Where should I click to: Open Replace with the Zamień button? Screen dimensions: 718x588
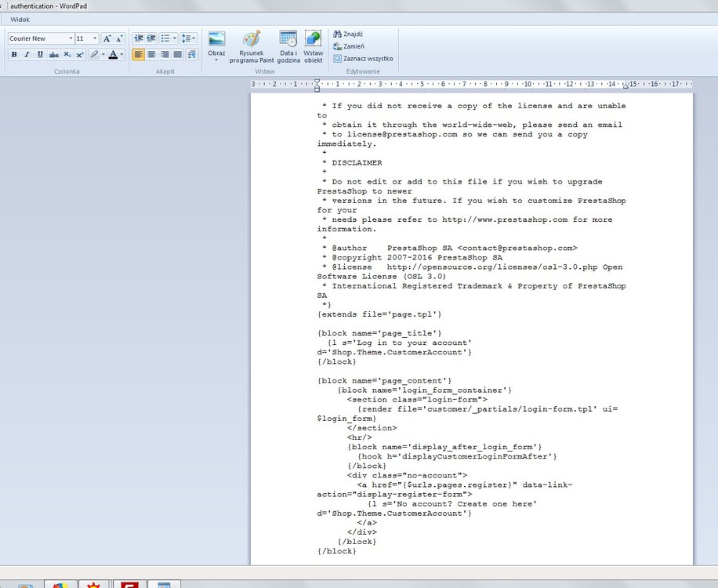349,46
